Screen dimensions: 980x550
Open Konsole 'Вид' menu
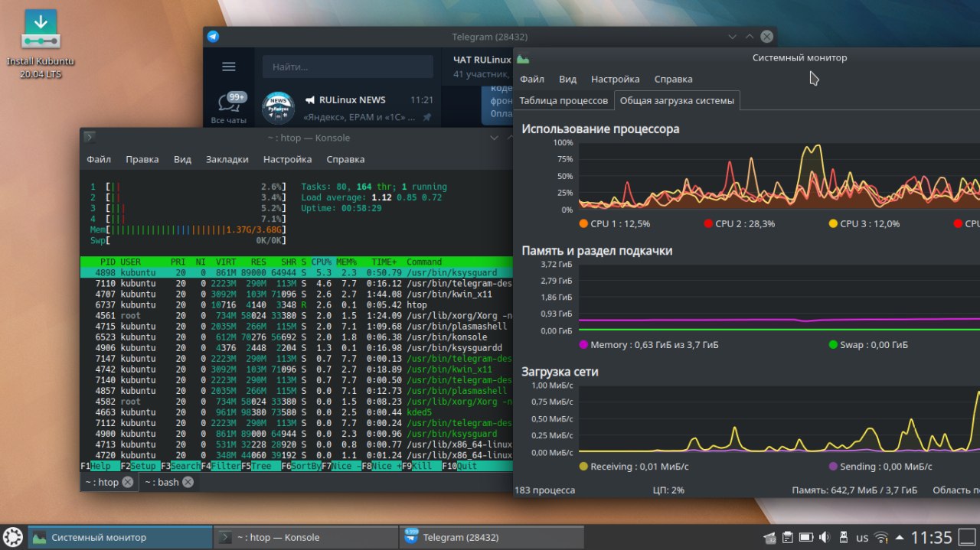pos(182,159)
